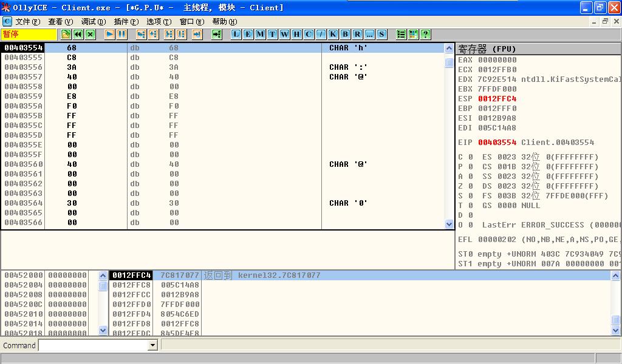Show Executable modules window (E button)
622x364 pixels.
pos(248,34)
